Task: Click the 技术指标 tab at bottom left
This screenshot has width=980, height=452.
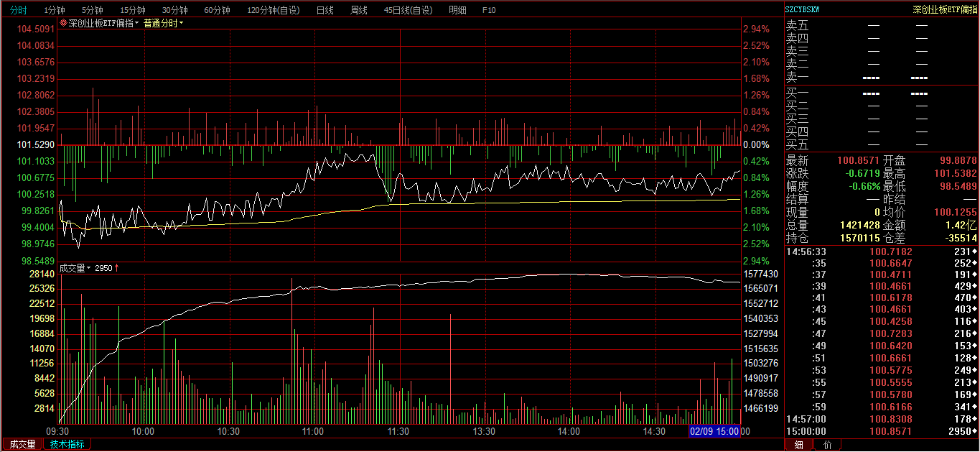Action: click(x=67, y=444)
